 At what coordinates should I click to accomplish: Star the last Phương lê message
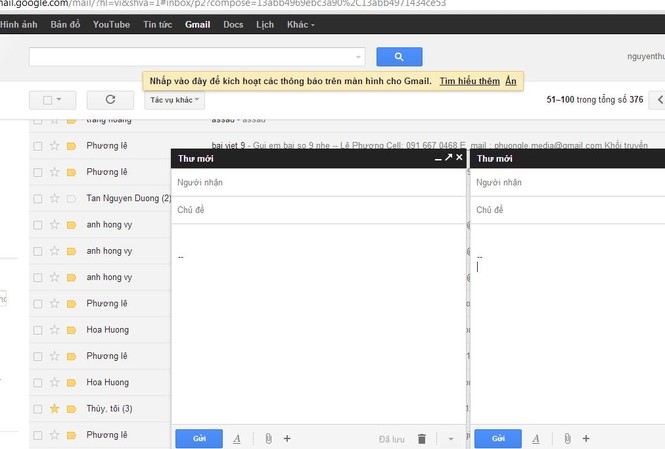tap(54, 435)
